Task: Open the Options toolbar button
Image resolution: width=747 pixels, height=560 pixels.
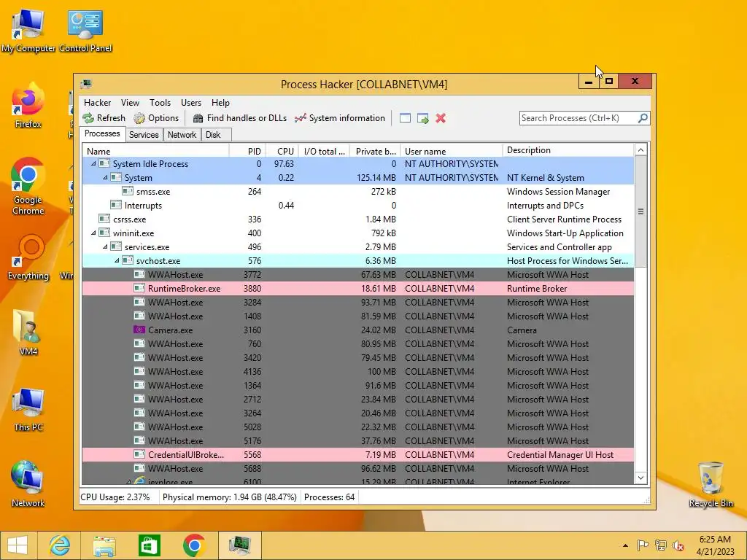Action: [x=156, y=118]
